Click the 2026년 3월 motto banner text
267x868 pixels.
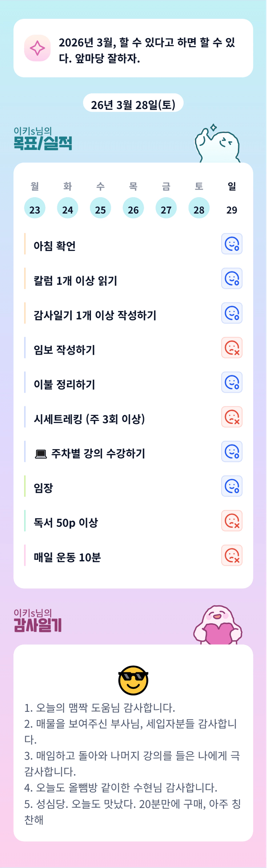[x=147, y=50]
